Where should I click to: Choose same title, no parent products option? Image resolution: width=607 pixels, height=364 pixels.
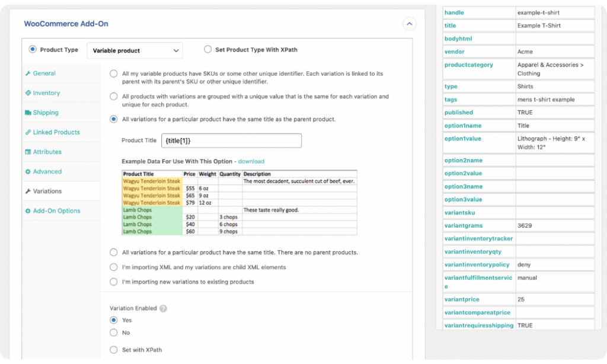(x=113, y=253)
